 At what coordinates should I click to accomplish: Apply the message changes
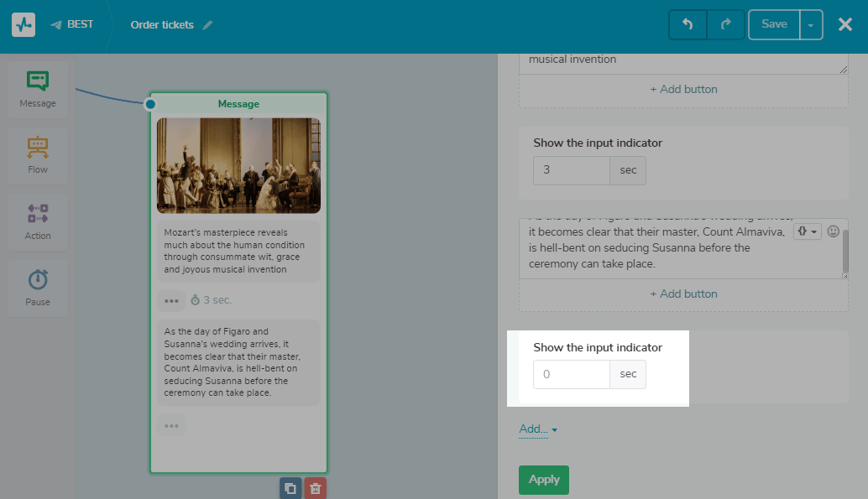pos(544,480)
